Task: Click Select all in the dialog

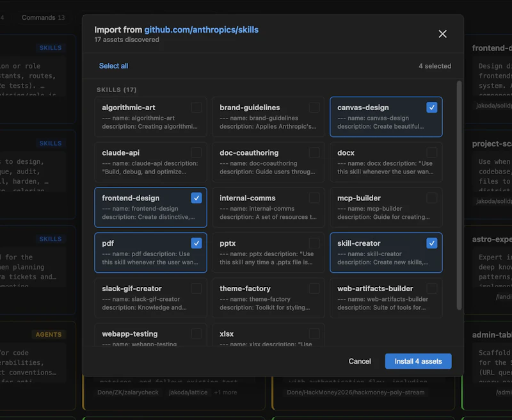Action: [x=114, y=66]
